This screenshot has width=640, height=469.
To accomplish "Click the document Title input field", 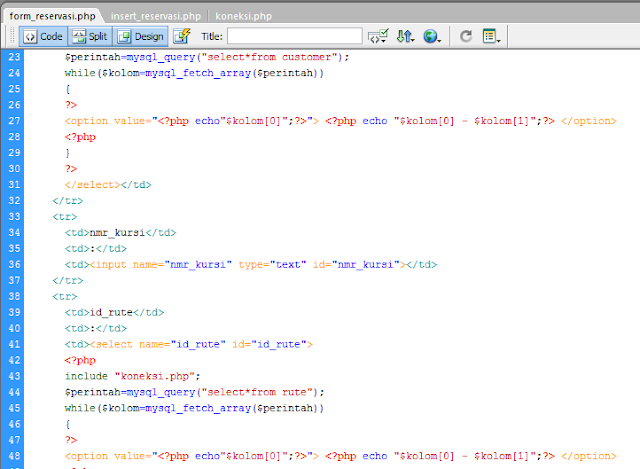I will tap(294, 36).
